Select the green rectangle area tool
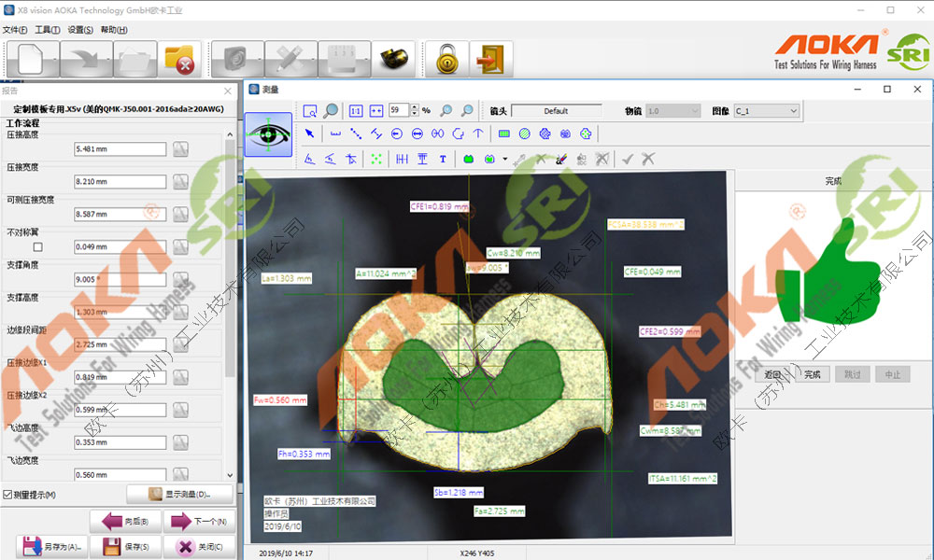Image resolution: width=934 pixels, height=560 pixels. [504, 133]
